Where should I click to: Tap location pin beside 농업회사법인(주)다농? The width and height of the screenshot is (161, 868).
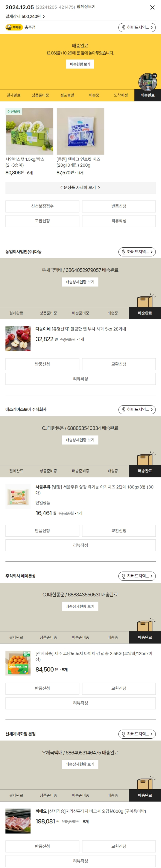pos(124,252)
